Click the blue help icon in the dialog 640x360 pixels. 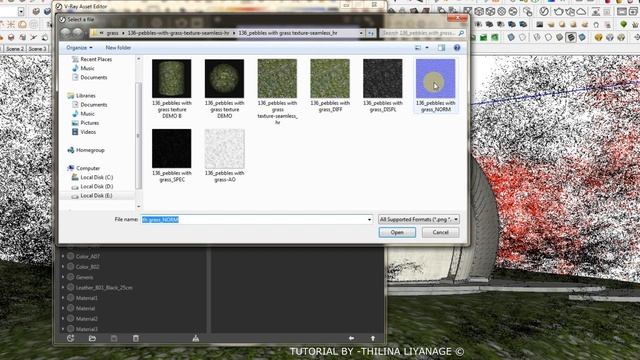(x=457, y=48)
